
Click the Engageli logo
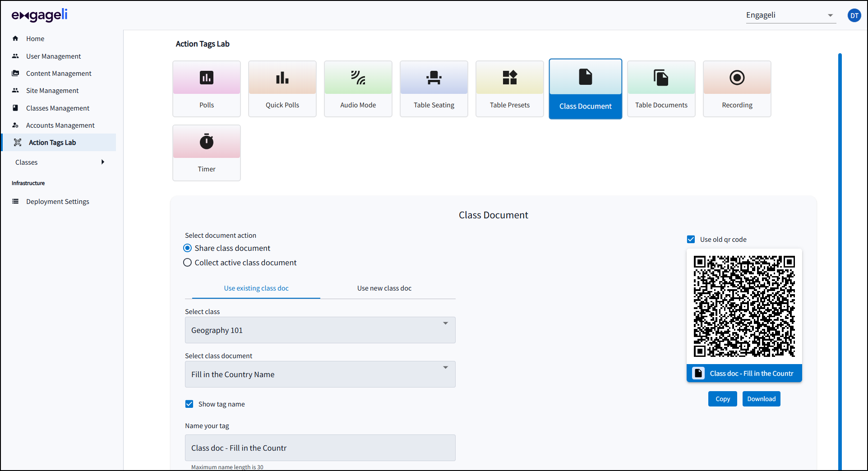coord(40,15)
